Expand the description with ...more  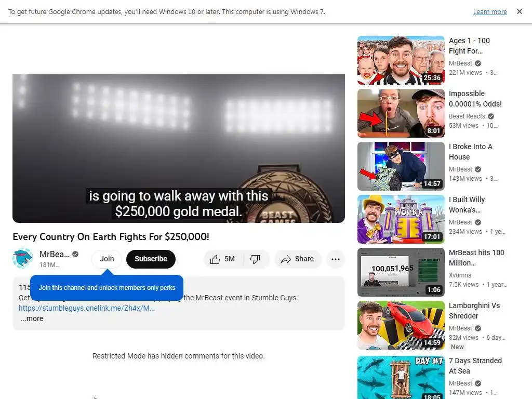tap(32, 318)
